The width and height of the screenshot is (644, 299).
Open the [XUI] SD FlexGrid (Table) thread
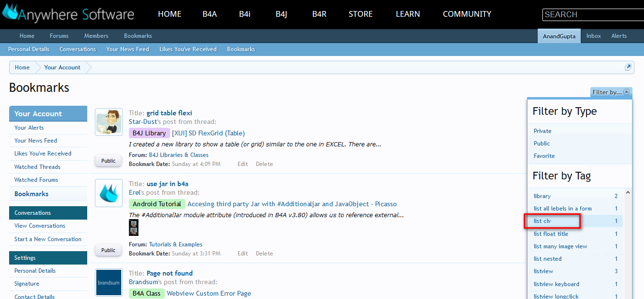click(208, 133)
